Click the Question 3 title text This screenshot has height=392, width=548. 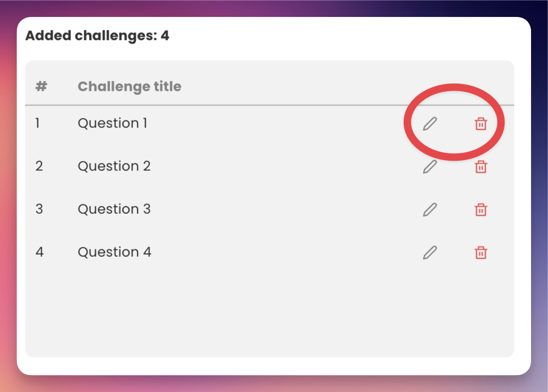coord(114,209)
